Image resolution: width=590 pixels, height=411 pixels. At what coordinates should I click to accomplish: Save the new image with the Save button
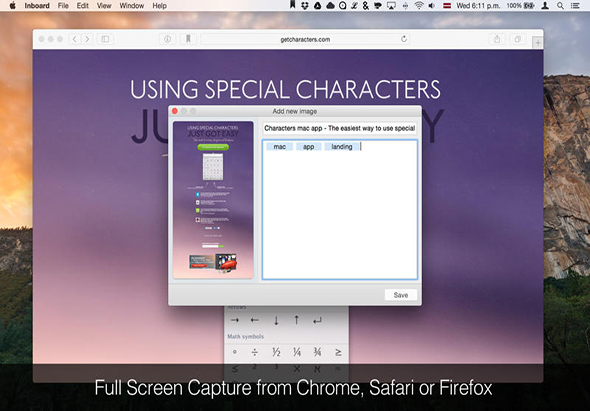click(401, 295)
